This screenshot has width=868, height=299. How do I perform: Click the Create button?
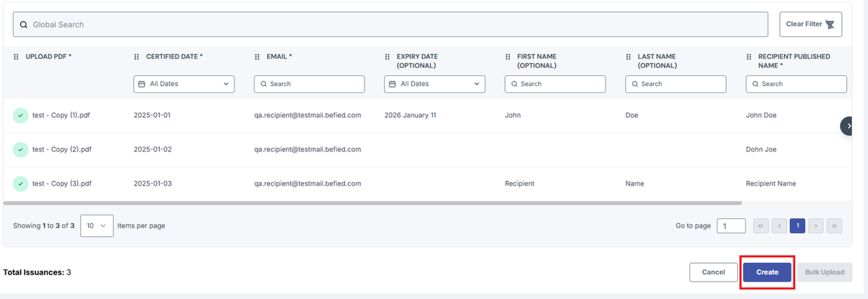click(x=767, y=272)
